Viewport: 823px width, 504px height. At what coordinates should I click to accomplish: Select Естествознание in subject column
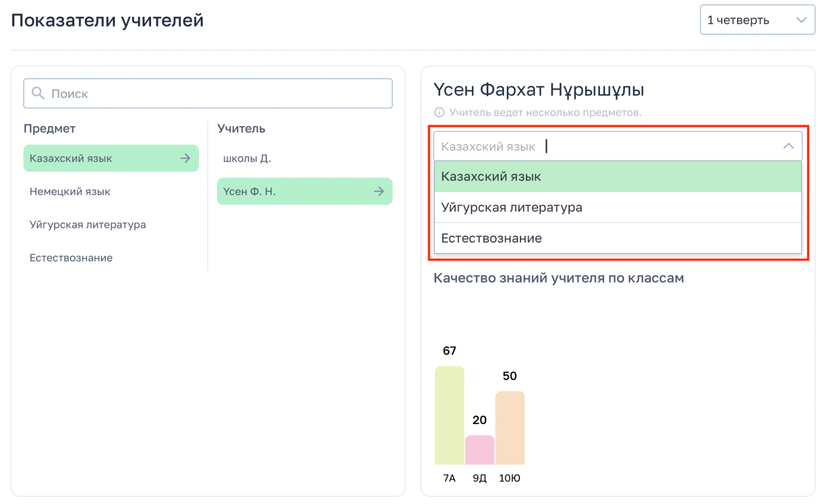click(x=71, y=258)
